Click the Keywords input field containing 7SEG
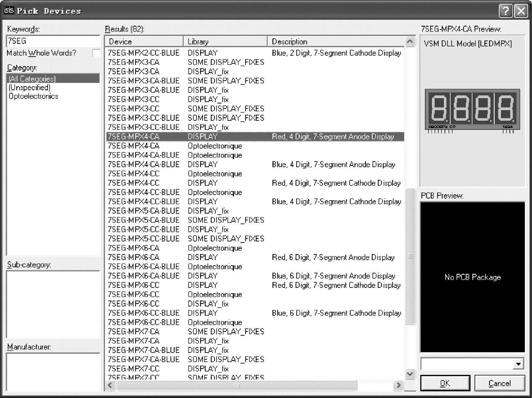 53,41
